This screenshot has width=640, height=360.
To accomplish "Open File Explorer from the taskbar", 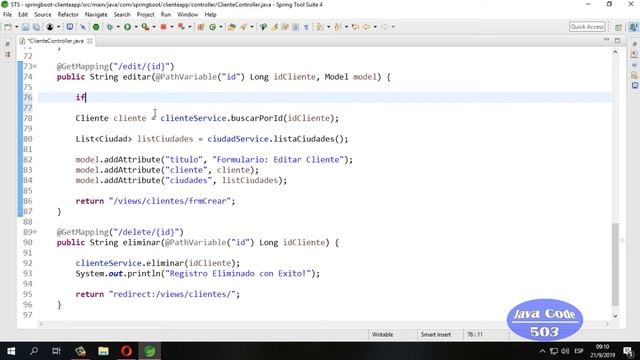I will click(103, 351).
